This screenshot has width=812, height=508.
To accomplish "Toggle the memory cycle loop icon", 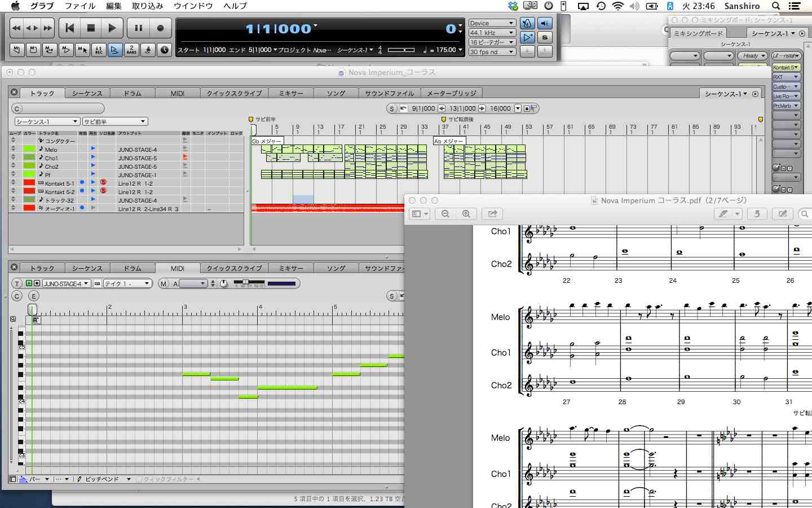I will [x=50, y=50].
